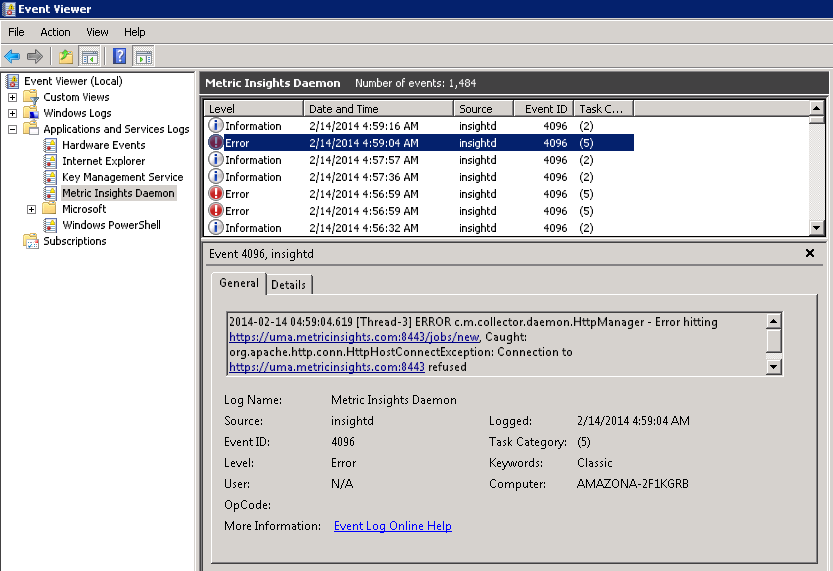
Task: Click event list scrollbar up arrow
Action: click(817, 108)
